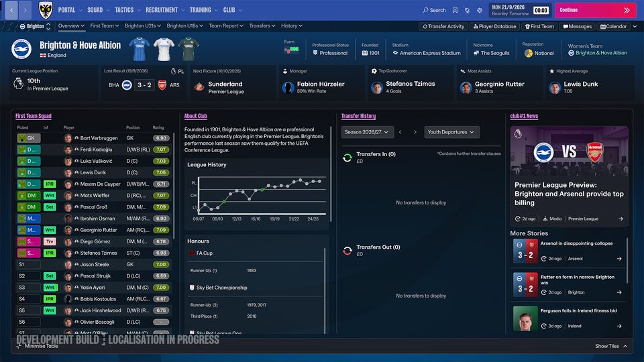Image resolution: width=644 pixels, height=362 pixels.
Task: Open the bookmarks icon next to Search
Action: [455, 10]
